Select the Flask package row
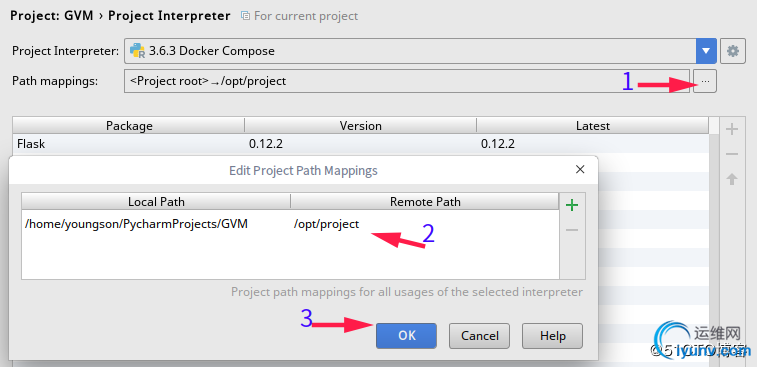The image size is (757, 367). (x=361, y=143)
